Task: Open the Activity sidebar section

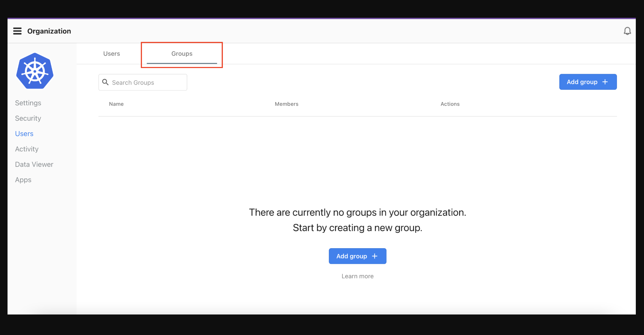Action: coord(27,149)
